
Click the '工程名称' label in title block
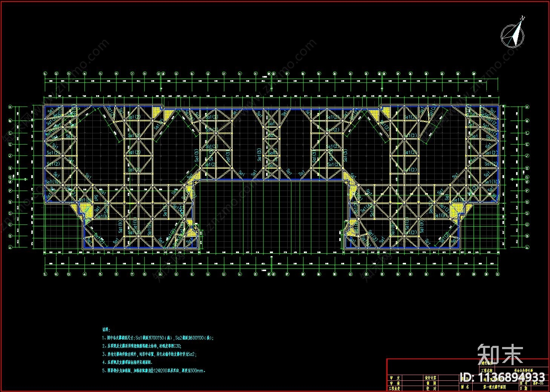pos(487,371)
